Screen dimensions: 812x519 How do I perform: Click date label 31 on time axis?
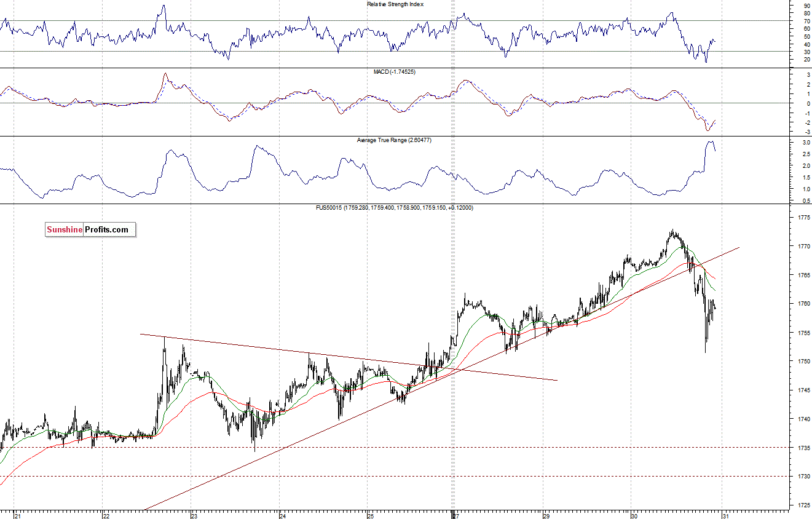[x=725, y=515]
